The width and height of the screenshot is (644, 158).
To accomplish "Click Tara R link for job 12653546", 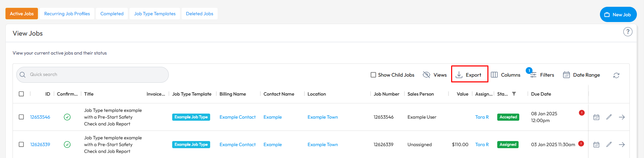I will [x=482, y=117].
